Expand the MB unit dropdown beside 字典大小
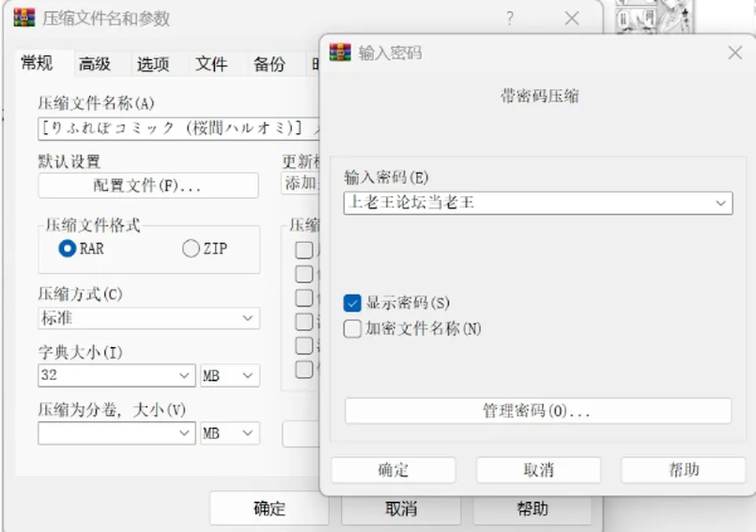The width and height of the screenshot is (756, 532). pos(230,375)
